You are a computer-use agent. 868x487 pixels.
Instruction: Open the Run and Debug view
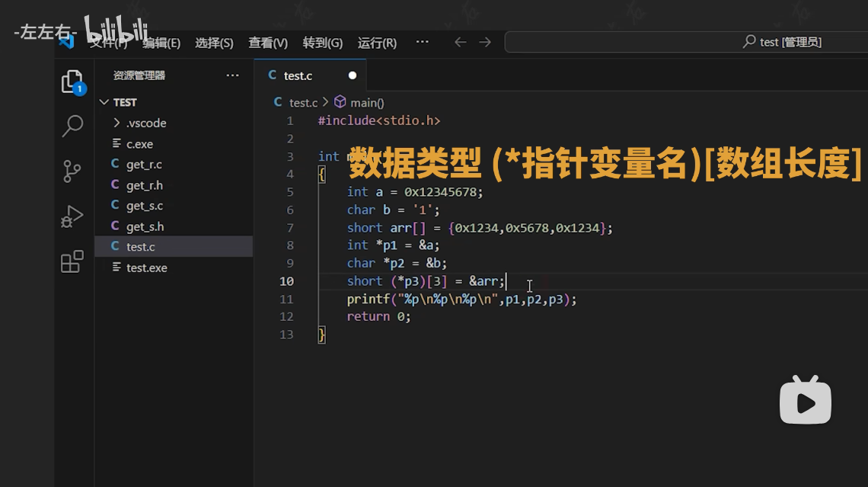72,217
